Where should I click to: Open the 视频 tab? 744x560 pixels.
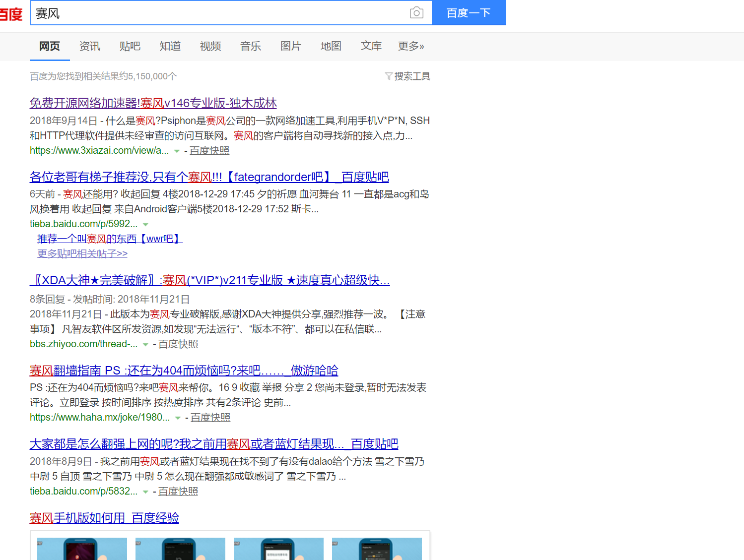tap(210, 46)
